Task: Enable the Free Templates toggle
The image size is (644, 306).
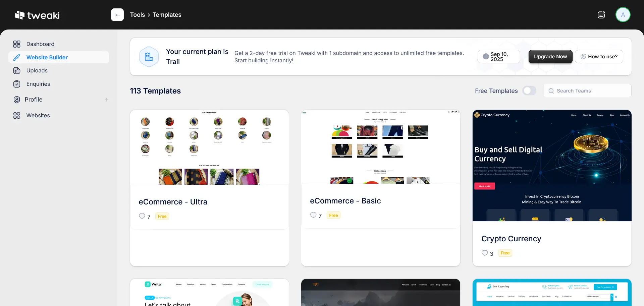Action: coord(529,90)
